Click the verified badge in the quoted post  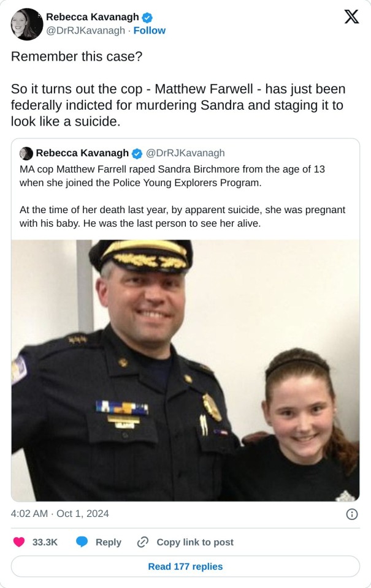[x=137, y=153]
